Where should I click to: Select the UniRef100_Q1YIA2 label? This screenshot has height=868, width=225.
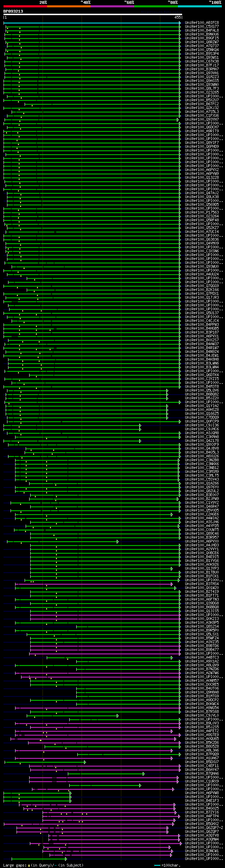(202, 406)
